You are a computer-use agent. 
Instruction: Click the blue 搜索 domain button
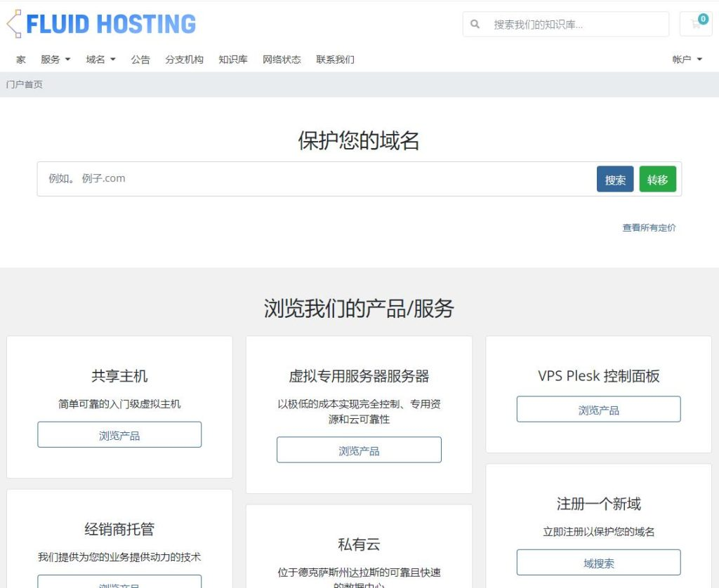(615, 179)
